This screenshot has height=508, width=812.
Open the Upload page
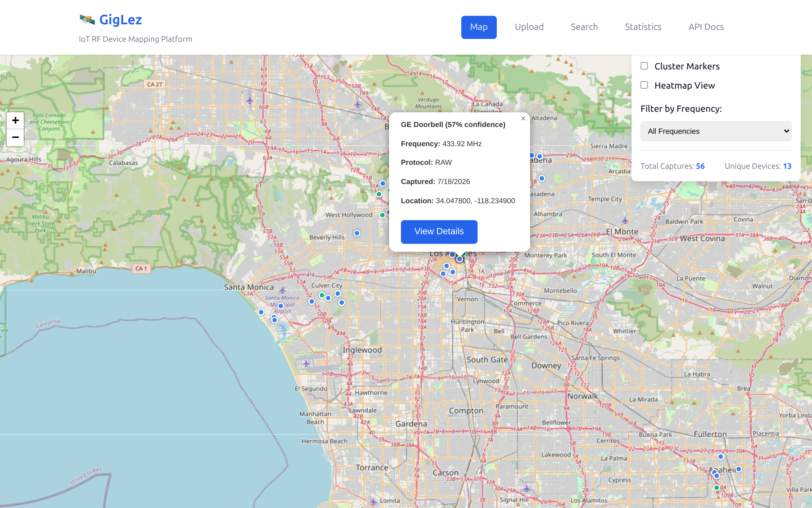[529, 27]
